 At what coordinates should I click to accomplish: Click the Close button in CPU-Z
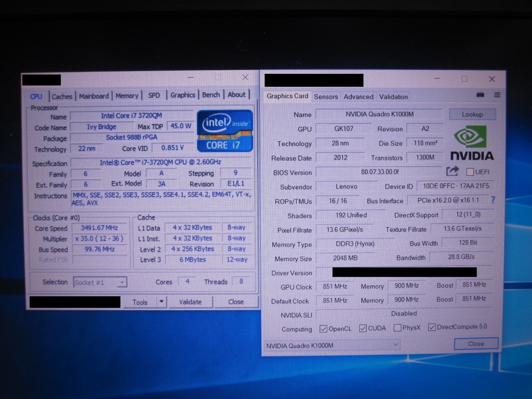[x=236, y=301]
